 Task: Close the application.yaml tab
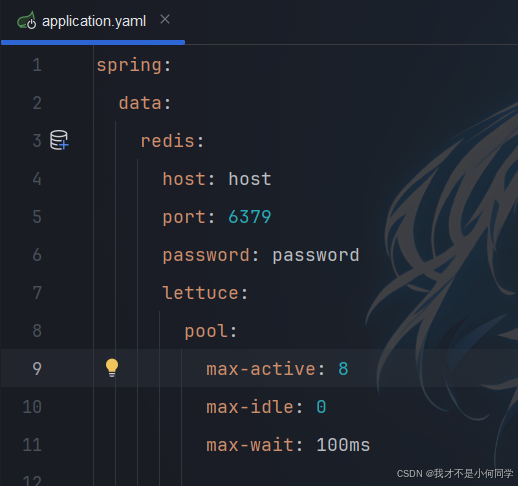[x=165, y=19]
